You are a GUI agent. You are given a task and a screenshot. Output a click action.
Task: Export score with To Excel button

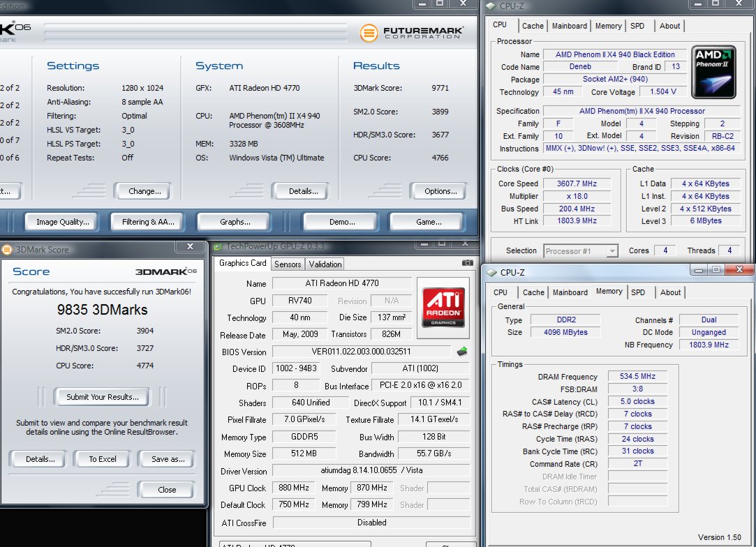coord(102,459)
